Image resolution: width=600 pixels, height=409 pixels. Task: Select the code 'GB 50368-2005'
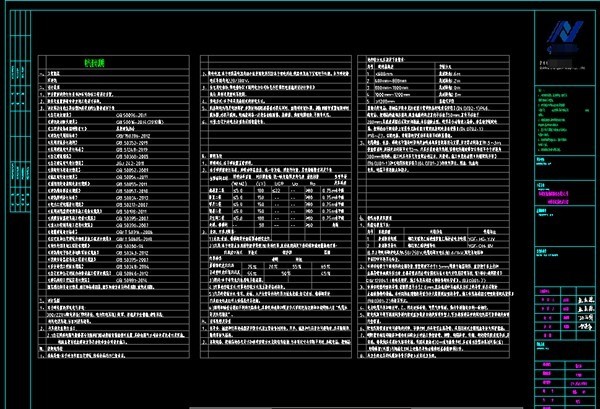[132, 156]
